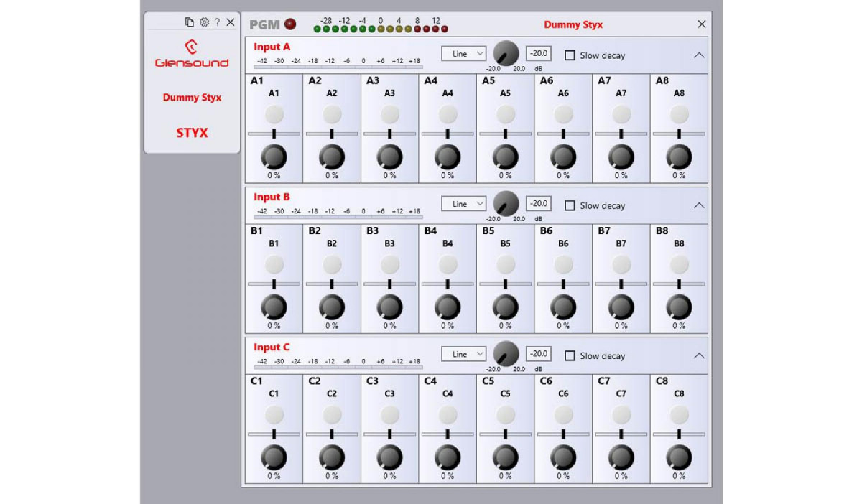This screenshot has width=862, height=504.
Task: Open the Input A Line dropdown
Action: click(x=464, y=54)
